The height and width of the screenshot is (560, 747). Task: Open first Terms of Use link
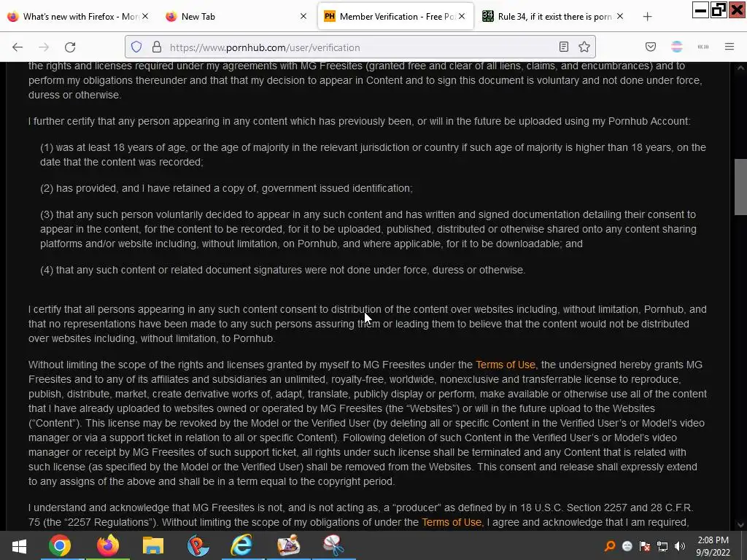pyautogui.click(x=506, y=365)
